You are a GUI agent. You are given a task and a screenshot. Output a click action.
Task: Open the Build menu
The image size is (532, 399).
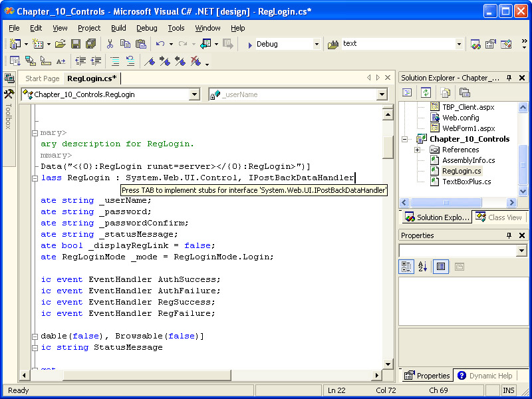(118, 28)
